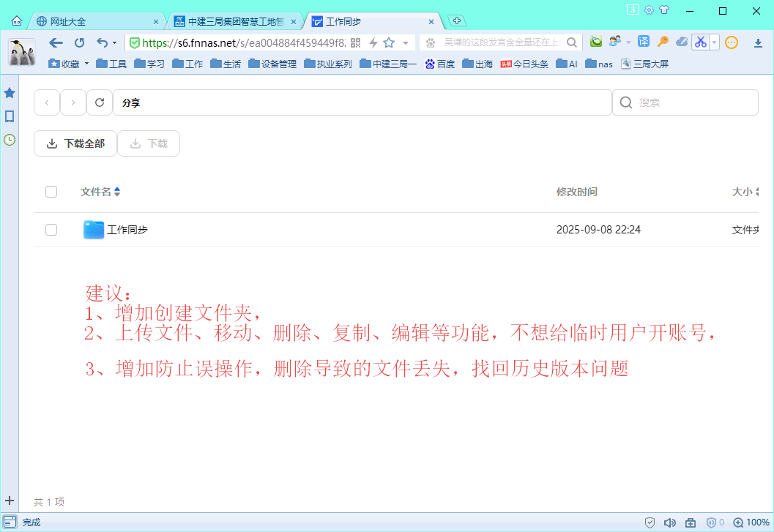Click the 下载全部 button

[75, 143]
